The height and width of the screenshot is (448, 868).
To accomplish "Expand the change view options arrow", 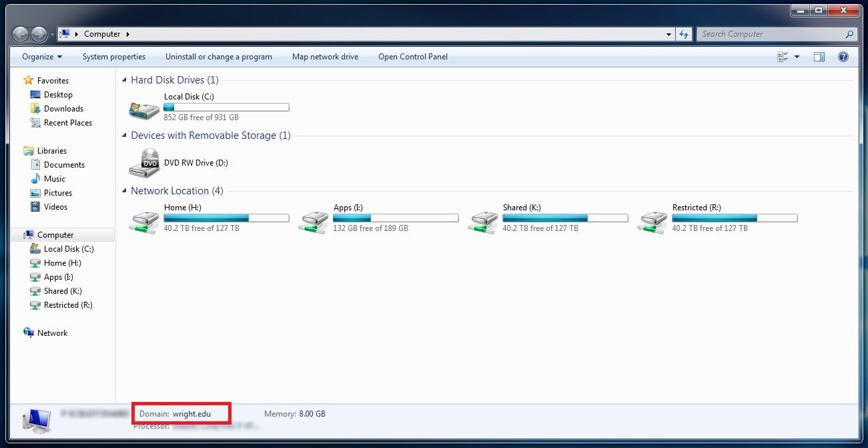I will pyautogui.click(x=797, y=57).
